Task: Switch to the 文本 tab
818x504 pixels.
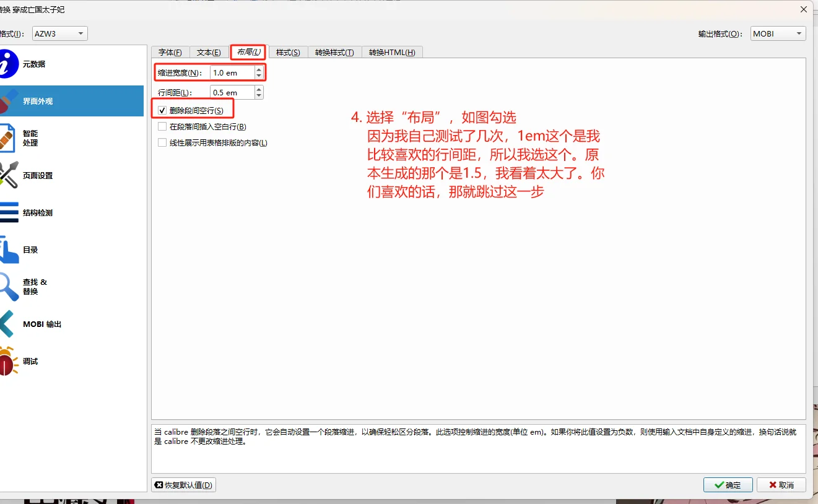Action: coord(209,52)
